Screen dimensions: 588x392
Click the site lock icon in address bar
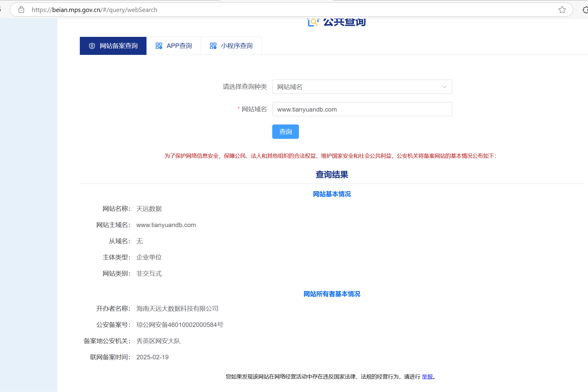click(x=21, y=10)
